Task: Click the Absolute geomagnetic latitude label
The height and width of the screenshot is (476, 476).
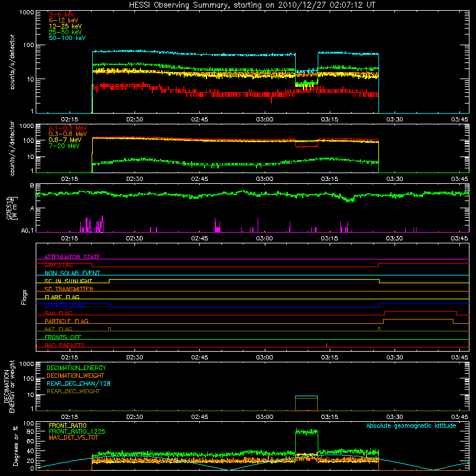Action: (411, 425)
